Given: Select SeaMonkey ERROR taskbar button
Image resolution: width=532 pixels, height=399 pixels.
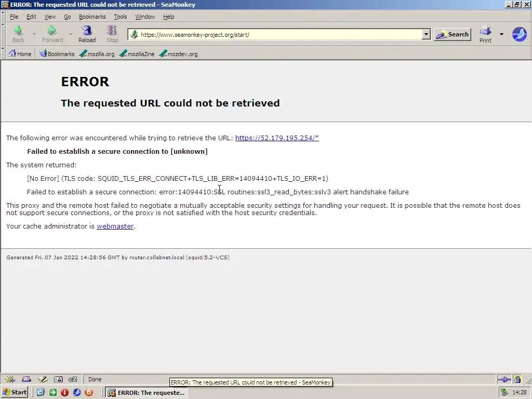Looking at the screenshot, I should tap(146, 393).
